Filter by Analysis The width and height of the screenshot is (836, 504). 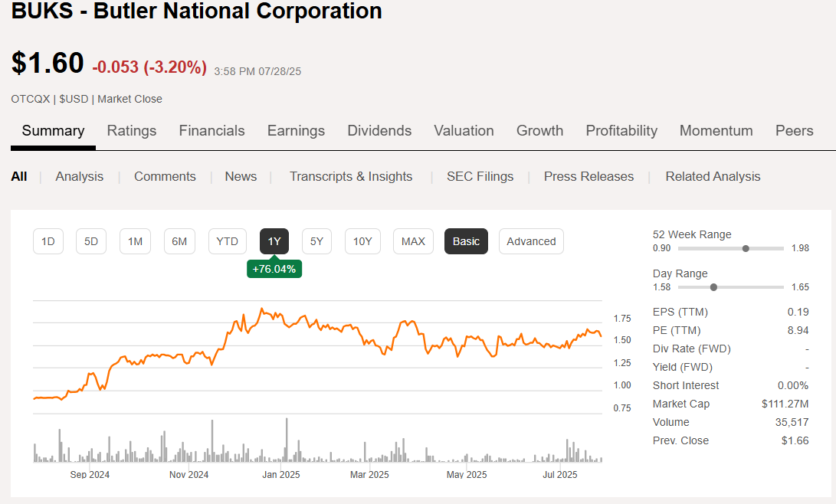click(x=80, y=176)
